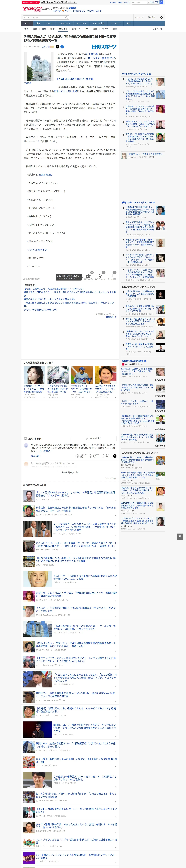
Task: Select 有料 tab
Action: click(128, 24)
